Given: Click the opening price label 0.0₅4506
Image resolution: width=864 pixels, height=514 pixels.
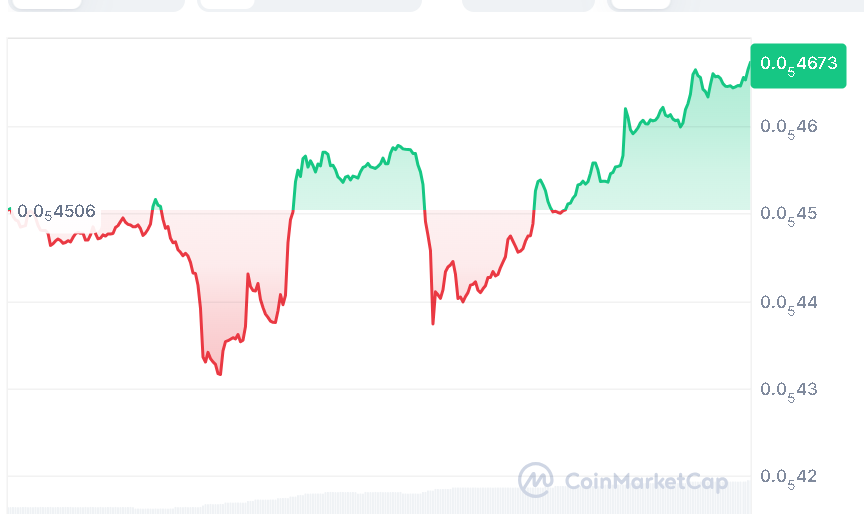Looking at the screenshot, I should click(x=56, y=212).
